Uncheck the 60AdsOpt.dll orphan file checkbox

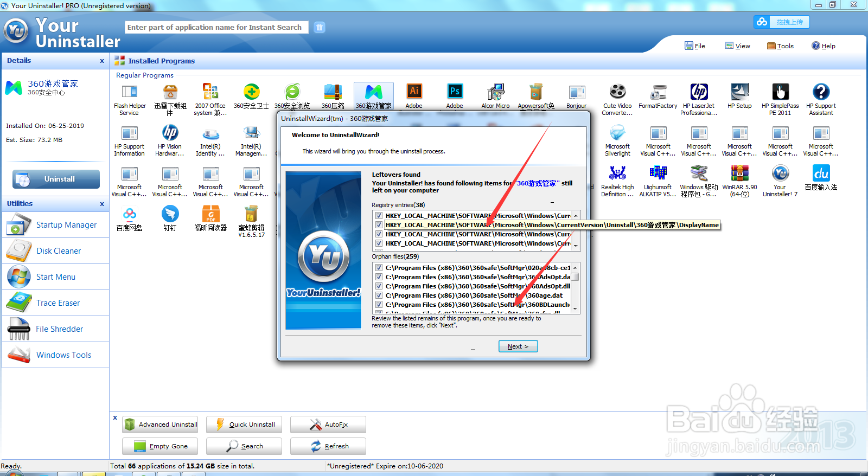tap(379, 286)
